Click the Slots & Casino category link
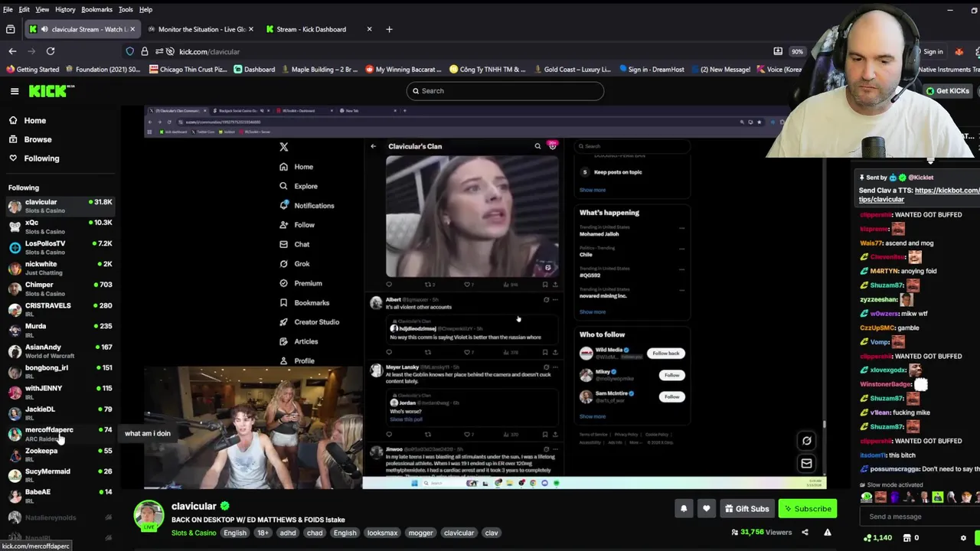The width and height of the screenshot is (980, 551). point(194,533)
